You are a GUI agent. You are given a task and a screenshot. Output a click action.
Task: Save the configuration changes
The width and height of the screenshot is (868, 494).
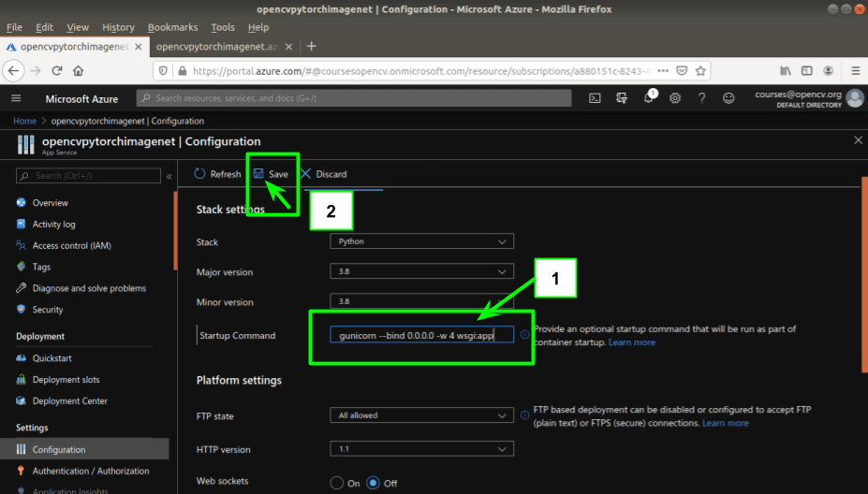click(272, 174)
